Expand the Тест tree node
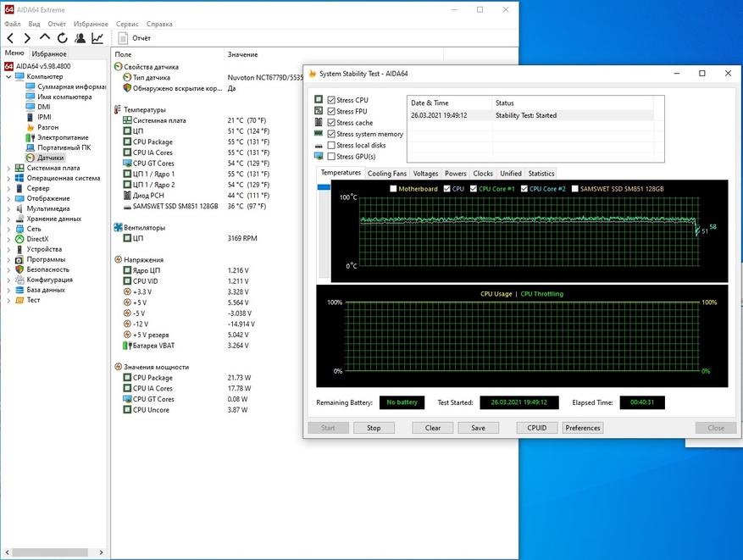Image resolution: width=743 pixels, height=560 pixels. point(8,301)
